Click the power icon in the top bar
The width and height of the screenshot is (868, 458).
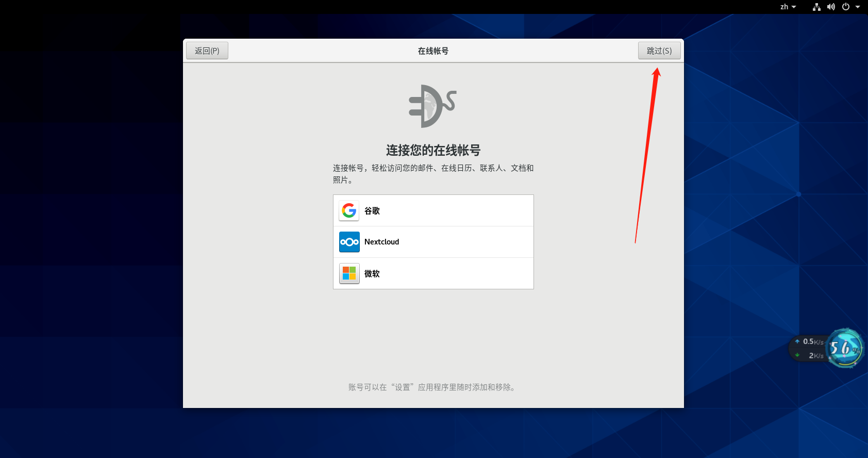coord(846,7)
